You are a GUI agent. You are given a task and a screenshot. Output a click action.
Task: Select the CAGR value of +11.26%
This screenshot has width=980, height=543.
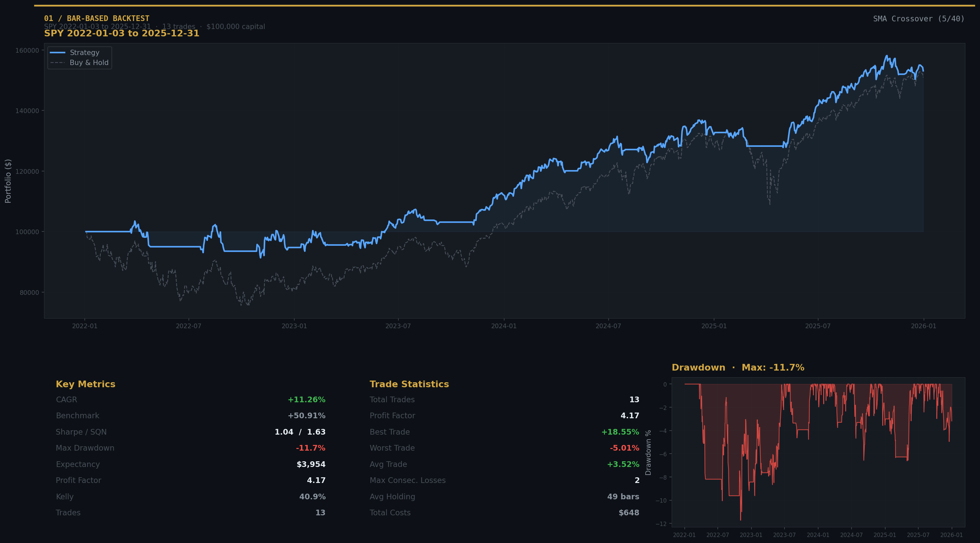click(x=307, y=400)
